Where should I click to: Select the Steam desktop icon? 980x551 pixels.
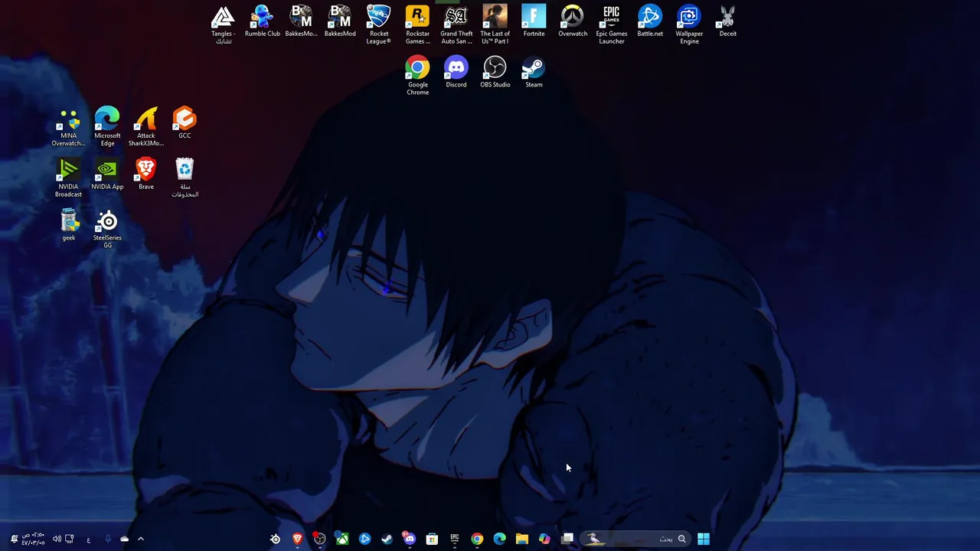coord(534,73)
